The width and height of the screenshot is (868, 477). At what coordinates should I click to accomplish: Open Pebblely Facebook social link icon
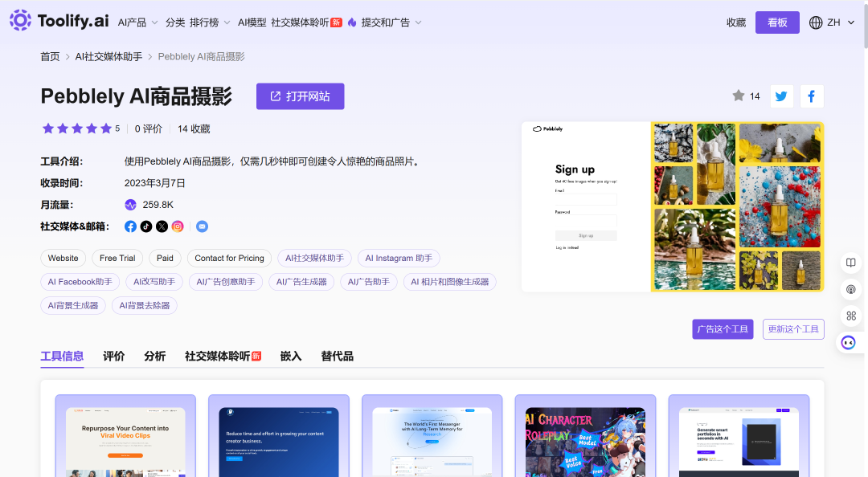click(131, 226)
